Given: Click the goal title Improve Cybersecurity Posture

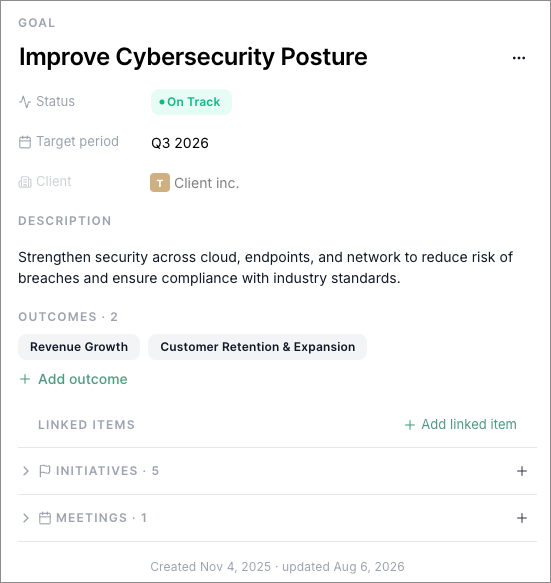Looking at the screenshot, I should click(x=193, y=57).
